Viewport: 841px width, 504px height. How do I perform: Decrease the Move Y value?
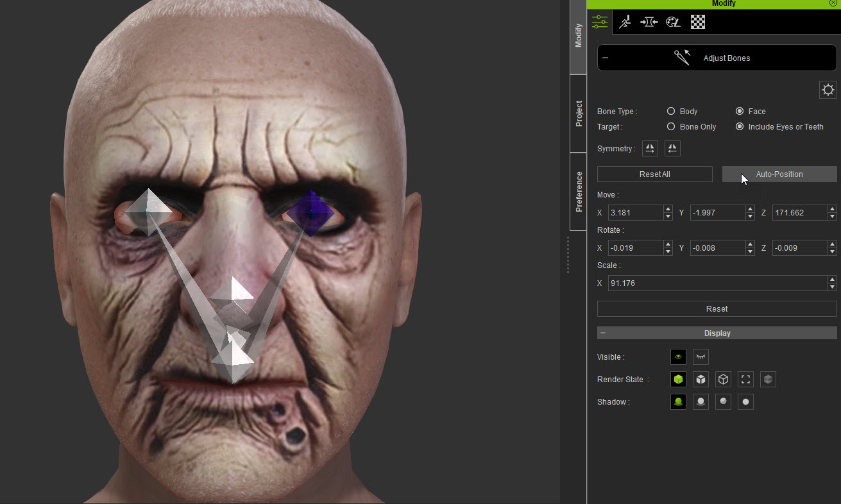tap(750, 216)
